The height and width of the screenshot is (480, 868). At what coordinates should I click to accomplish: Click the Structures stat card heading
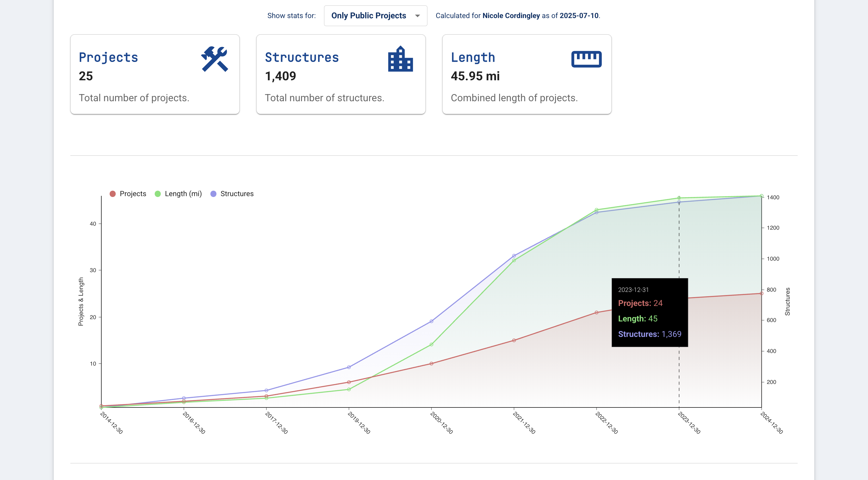coord(302,58)
